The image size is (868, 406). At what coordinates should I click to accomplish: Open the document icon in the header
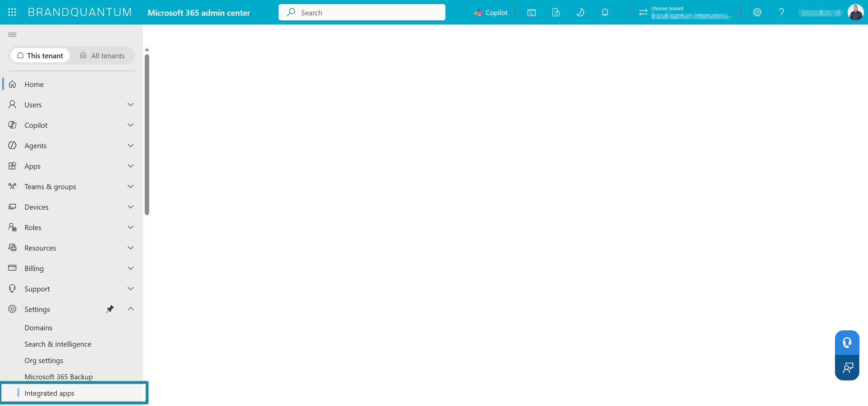coord(556,13)
